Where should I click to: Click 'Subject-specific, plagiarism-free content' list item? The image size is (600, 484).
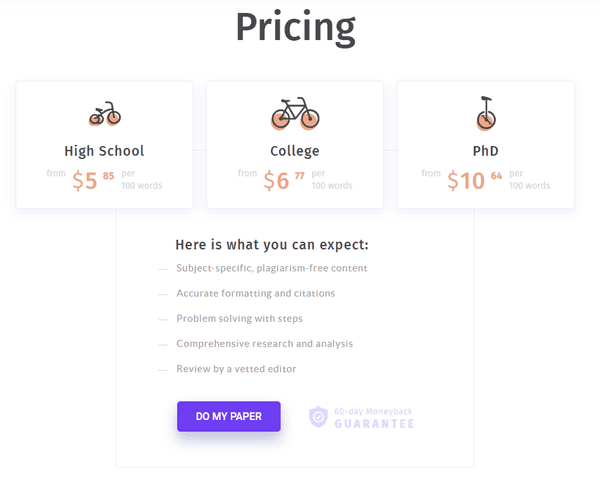coord(272,268)
